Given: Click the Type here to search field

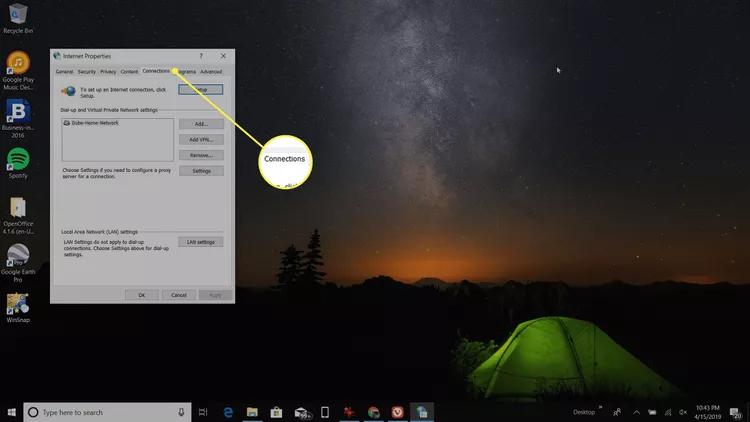Looking at the screenshot, I should click(107, 412).
